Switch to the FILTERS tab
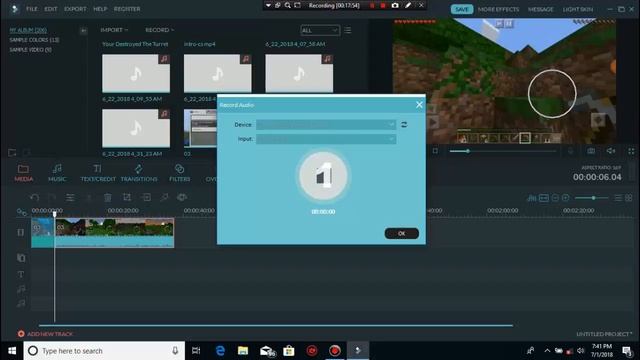 pyautogui.click(x=180, y=173)
